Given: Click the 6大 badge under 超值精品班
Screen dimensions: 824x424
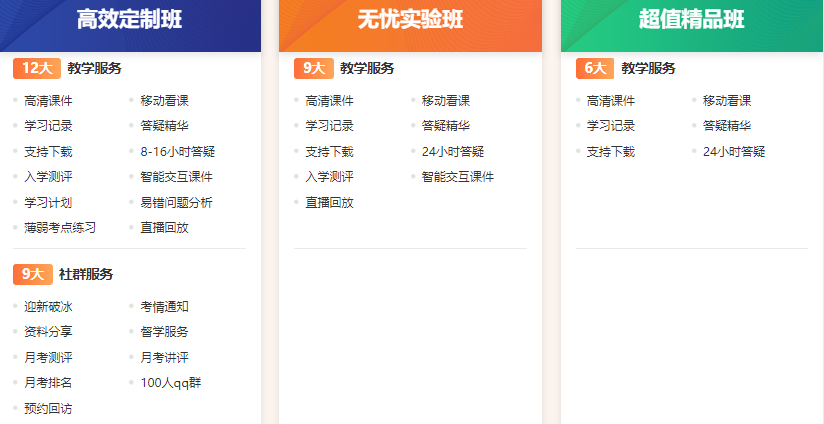Looking at the screenshot, I should pos(595,68).
